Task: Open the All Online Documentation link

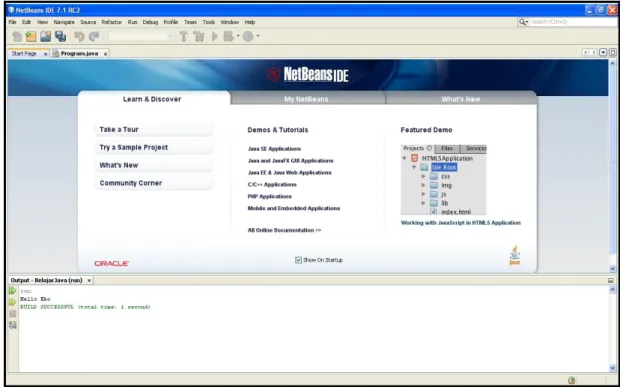Action: pyautogui.click(x=284, y=230)
